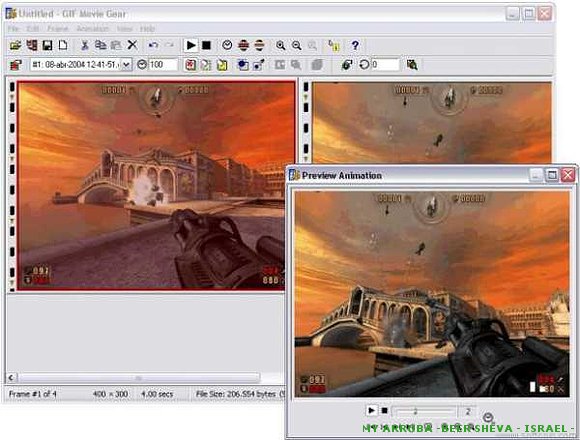Cut the frame with scissors icon
This screenshot has height=440, width=580.
[x=85, y=45]
